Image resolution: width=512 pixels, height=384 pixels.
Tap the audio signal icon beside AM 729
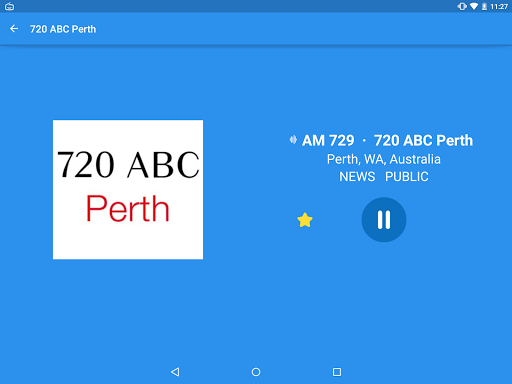pyautogui.click(x=293, y=140)
